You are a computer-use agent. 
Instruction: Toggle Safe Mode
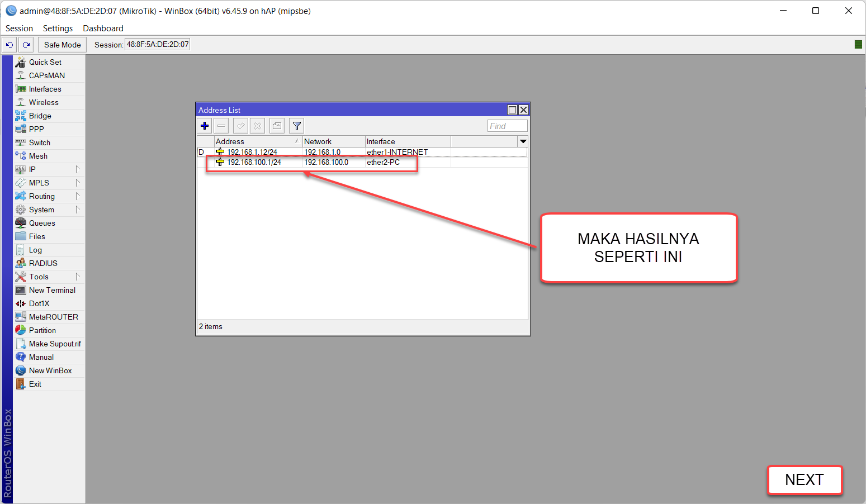[x=62, y=45]
